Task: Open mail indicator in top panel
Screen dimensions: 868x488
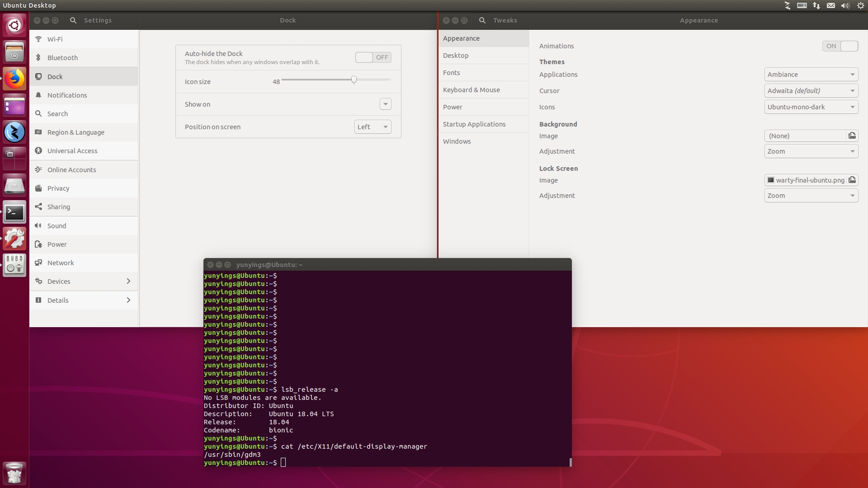Action: [x=831, y=5]
